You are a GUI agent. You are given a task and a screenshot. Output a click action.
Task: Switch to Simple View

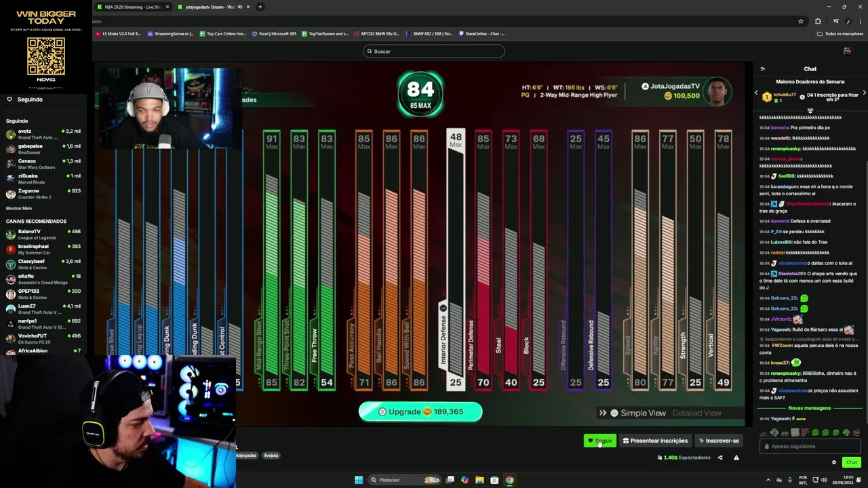point(643,413)
